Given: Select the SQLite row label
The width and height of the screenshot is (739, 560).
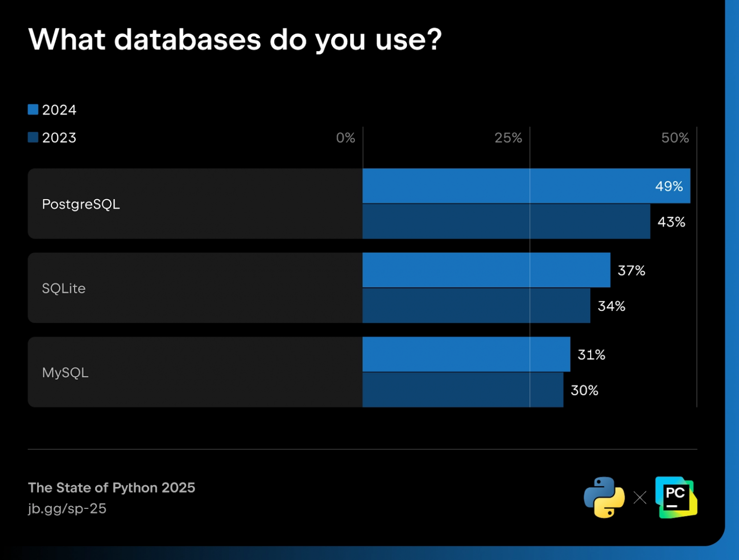Looking at the screenshot, I should tap(63, 288).
